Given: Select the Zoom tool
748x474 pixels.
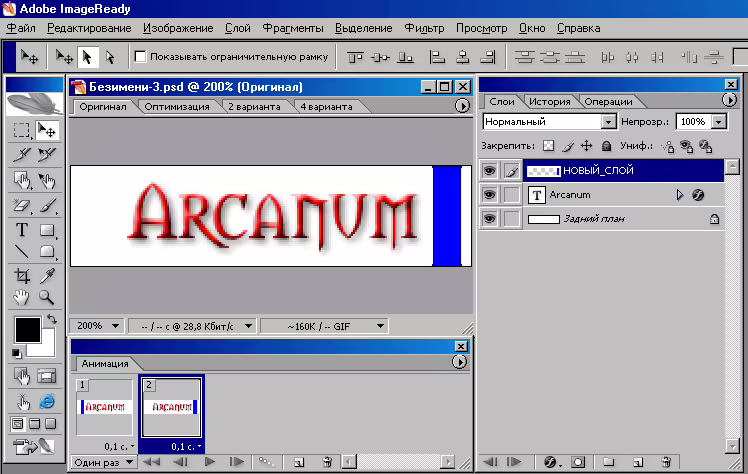Looking at the screenshot, I should coord(47,298).
